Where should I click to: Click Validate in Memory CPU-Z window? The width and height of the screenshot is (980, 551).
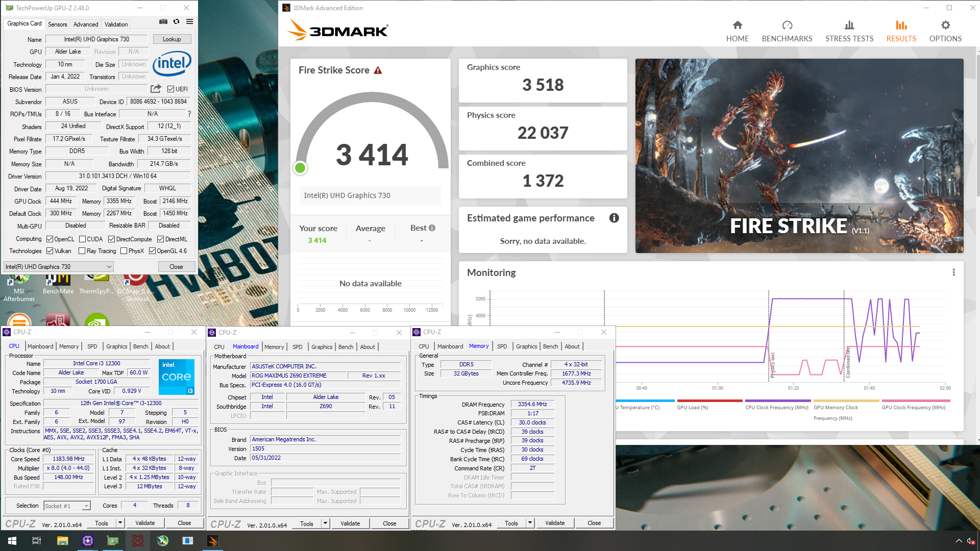[x=555, y=523]
